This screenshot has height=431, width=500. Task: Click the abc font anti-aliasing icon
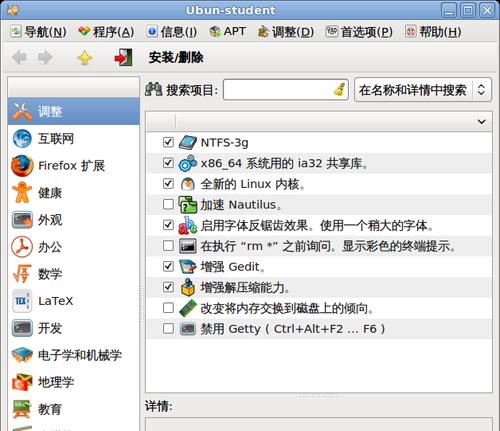click(x=188, y=225)
